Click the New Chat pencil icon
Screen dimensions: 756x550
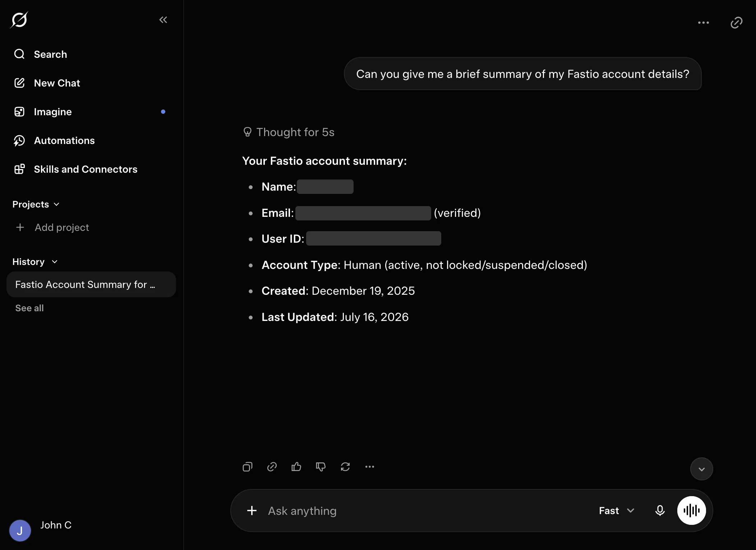point(19,83)
